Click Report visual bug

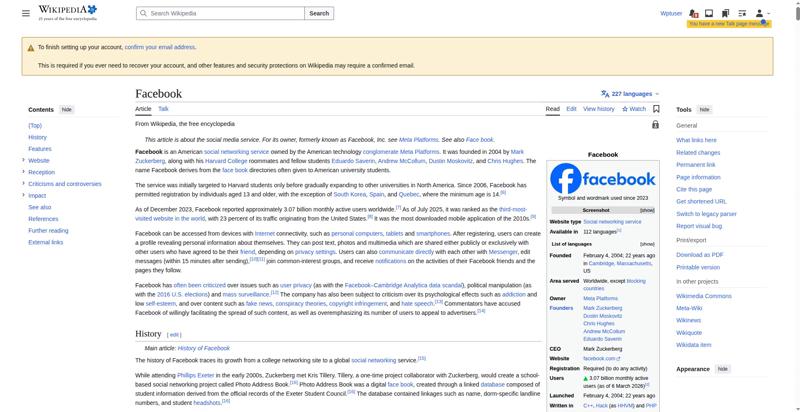click(699, 226)
